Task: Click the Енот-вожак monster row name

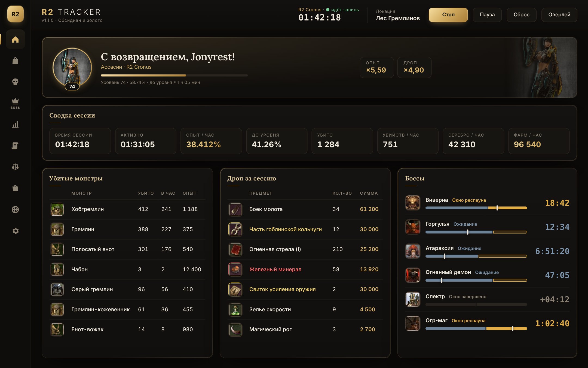Action: coord(87,330)
